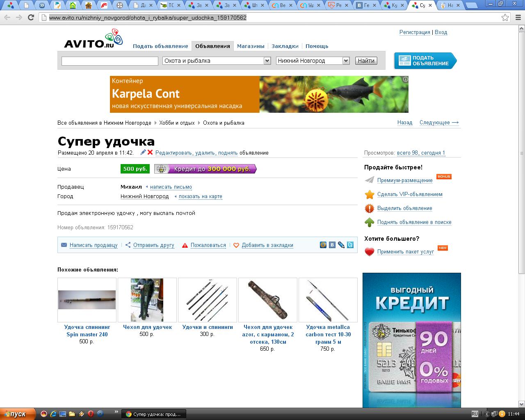
Task: Click the Karpela Cont advertisement banner
Action: click(259, 94)
